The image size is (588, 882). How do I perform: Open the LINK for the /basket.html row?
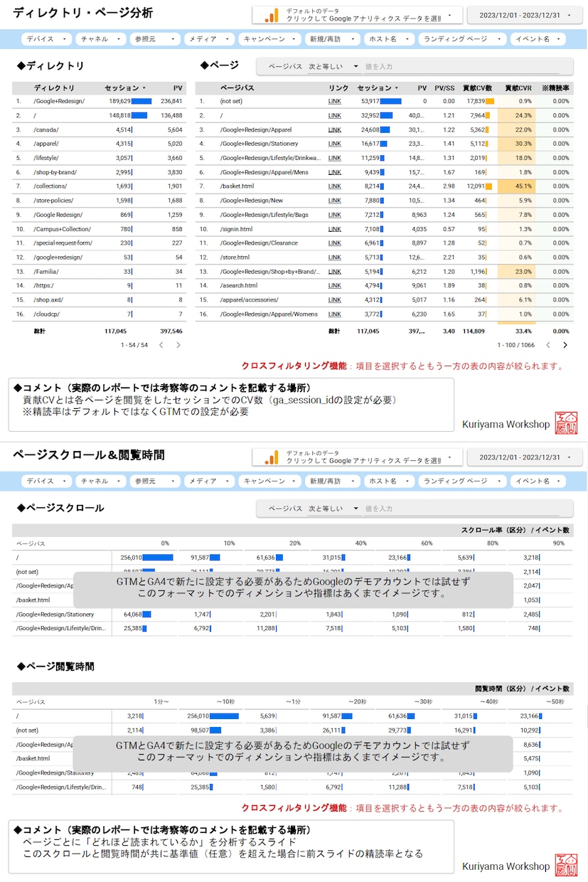click(x=334, y=186)
